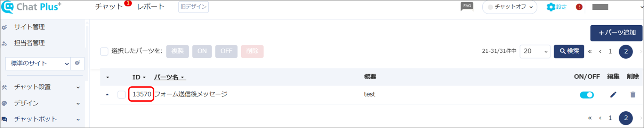Tick the checkbox for row 13570

(121, 94)
